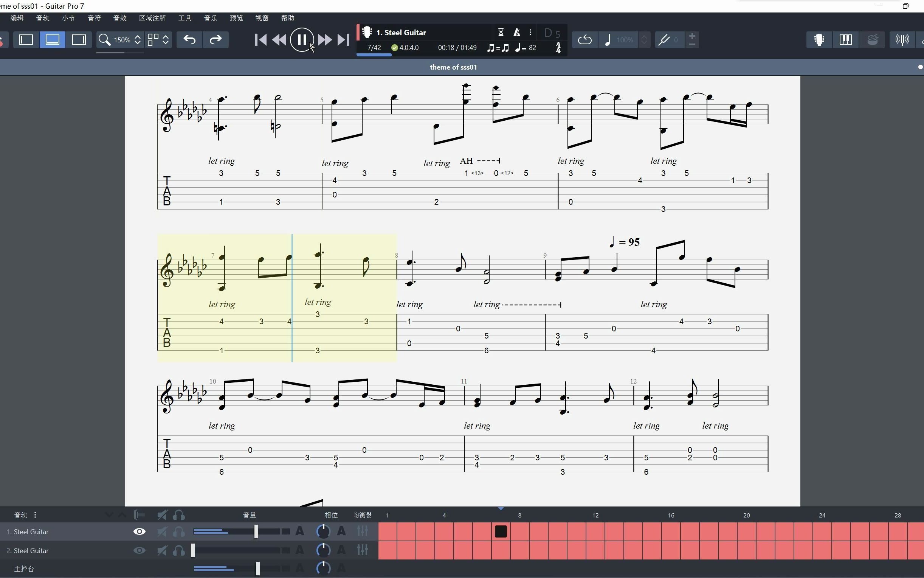This screenshot has width=924, height=578.
Task: Open the 音符 menu
Action: (93, 18)
